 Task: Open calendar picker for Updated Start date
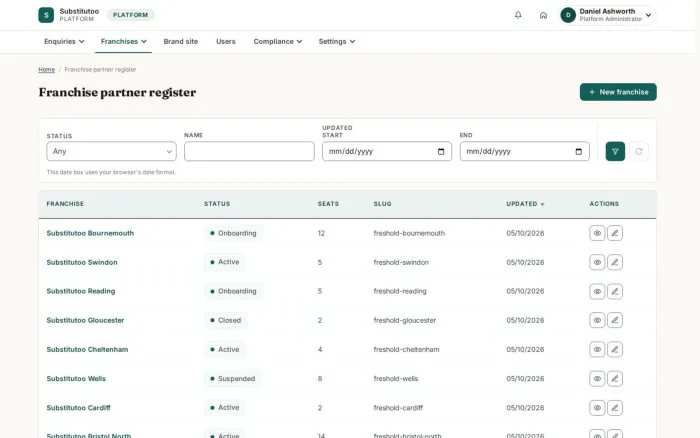[x=441, y=151]
